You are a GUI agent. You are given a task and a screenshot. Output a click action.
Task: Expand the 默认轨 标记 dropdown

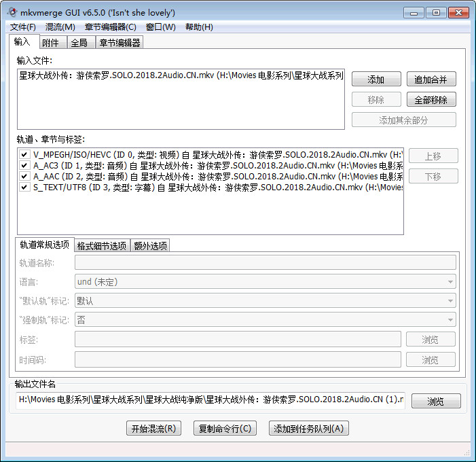point(265,300)
